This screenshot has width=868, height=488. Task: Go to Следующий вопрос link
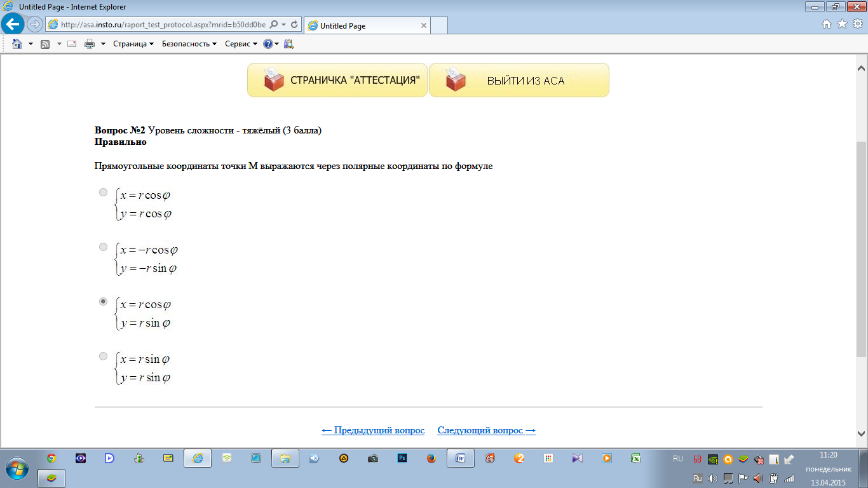[487, 430]
